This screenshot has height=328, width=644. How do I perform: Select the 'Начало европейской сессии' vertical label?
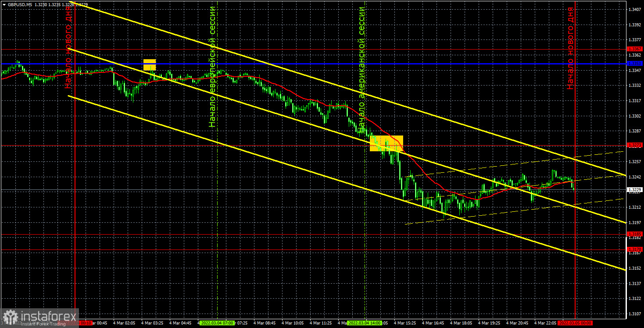(x=213, y=67)
